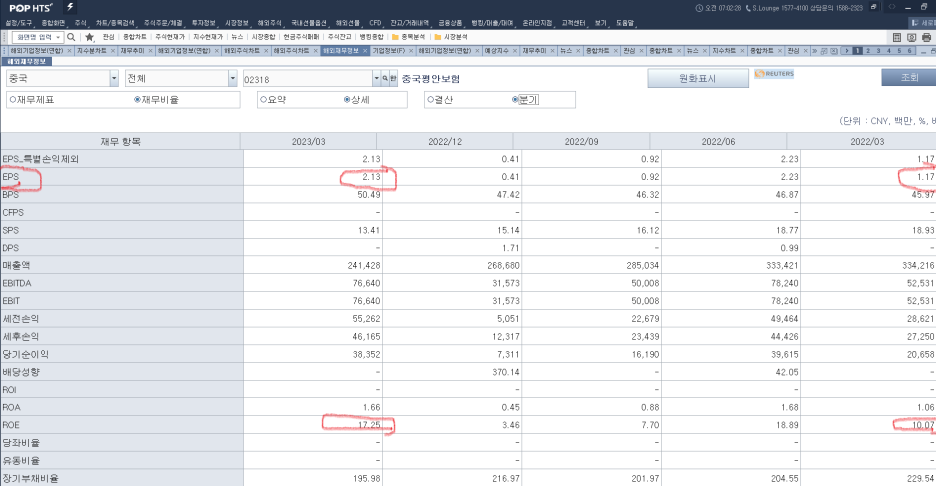Click the 당기순이익 value 38,352

[366, 354]
